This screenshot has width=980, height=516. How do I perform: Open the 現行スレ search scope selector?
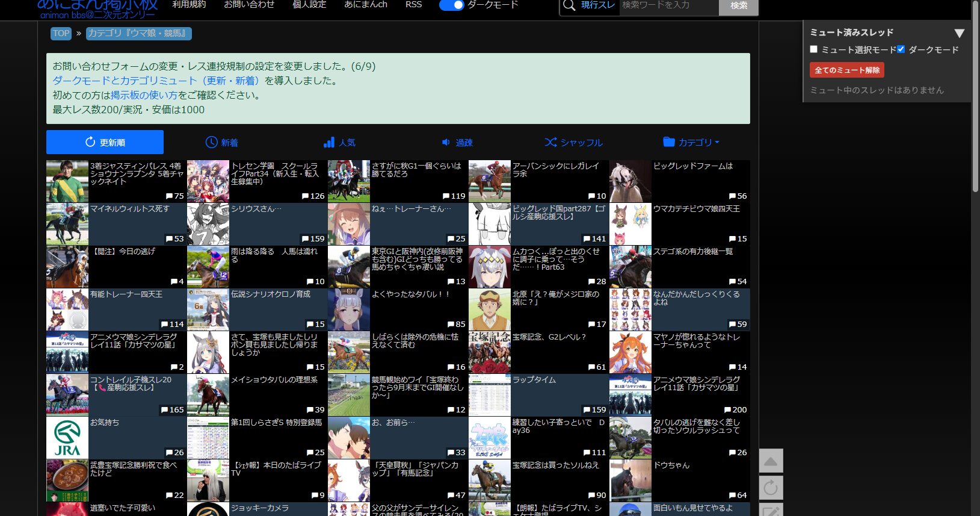597,5
